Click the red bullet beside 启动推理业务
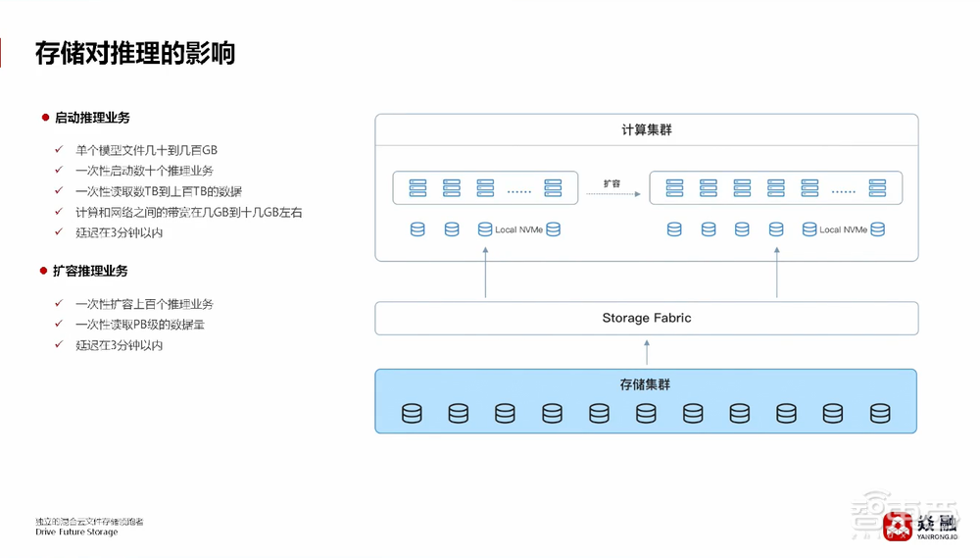Image resolution: width=980 pixels, height=558 pixels. pyautogui.click(x=45, y=118)
